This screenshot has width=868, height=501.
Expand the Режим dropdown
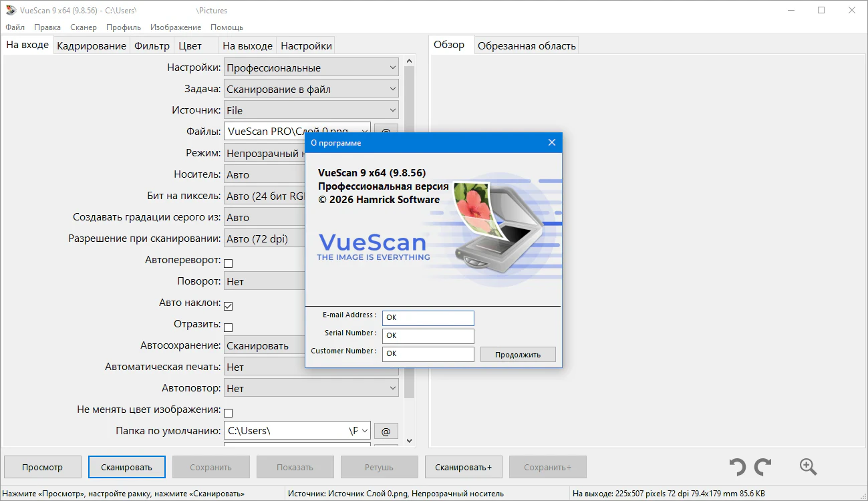click(265, 153)
